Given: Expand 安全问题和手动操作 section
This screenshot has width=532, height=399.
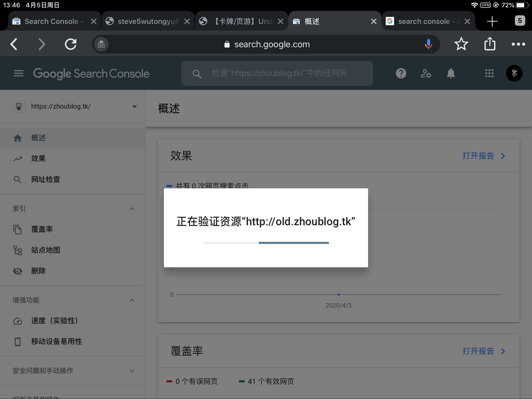Looking at the screenshot, I should click(x=132, y=371).
